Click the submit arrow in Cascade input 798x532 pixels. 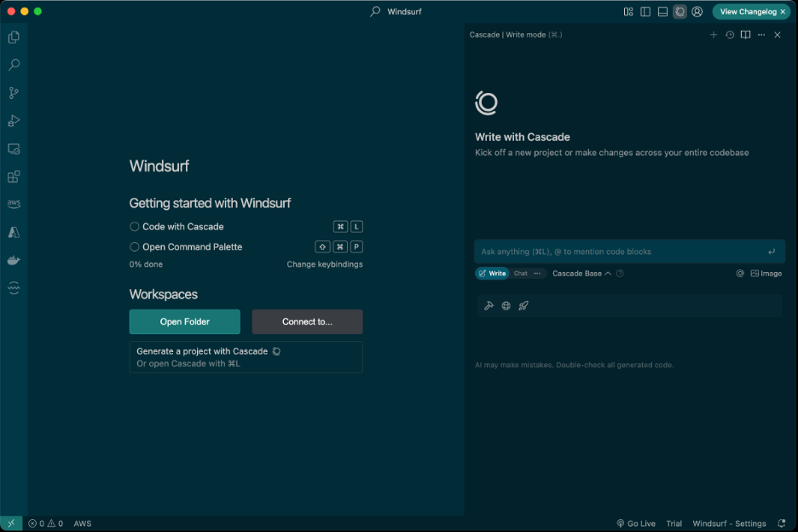click(x=772, y=252)
